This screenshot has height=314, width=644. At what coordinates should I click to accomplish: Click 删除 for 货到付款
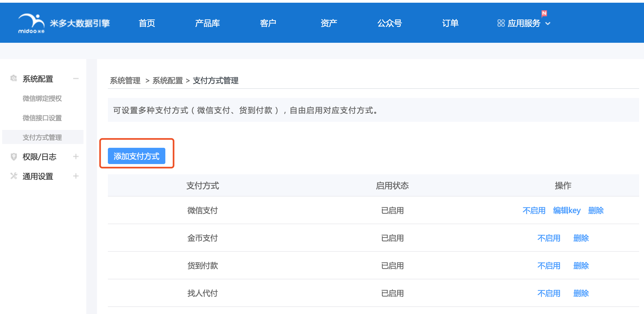[x=581, y=266]
